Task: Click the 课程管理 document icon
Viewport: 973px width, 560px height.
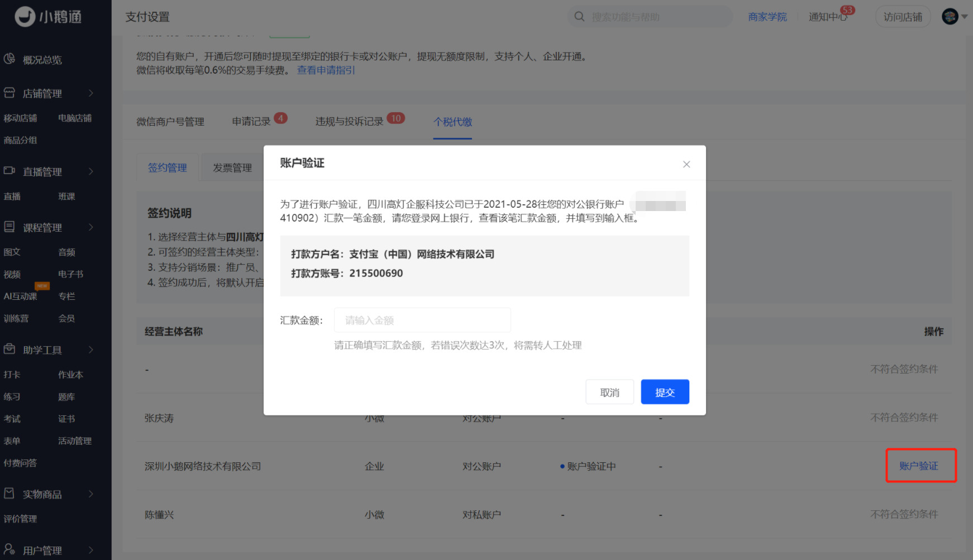Action: pyautogui.click(x=9, y=227)
